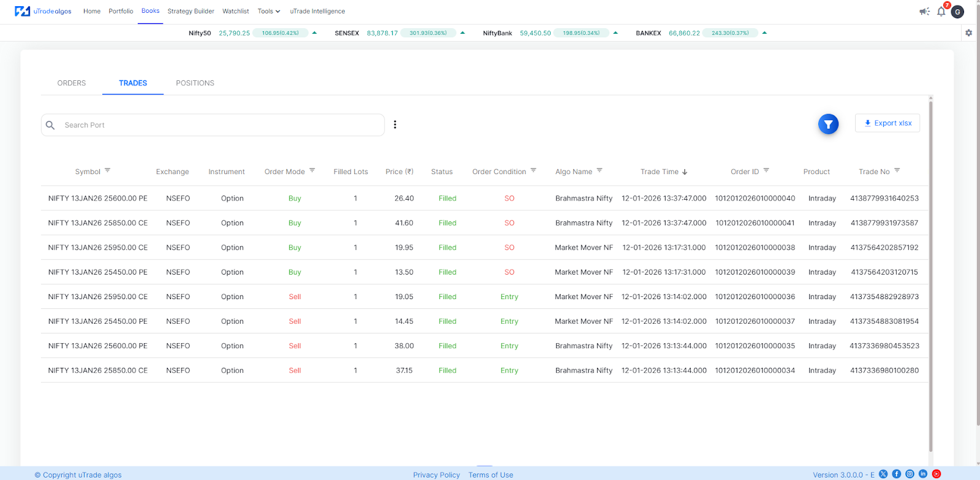The width and height of the screenshot is (980, 480).
Task: Click the Exchange column header
Action: (x=173, y=172)
